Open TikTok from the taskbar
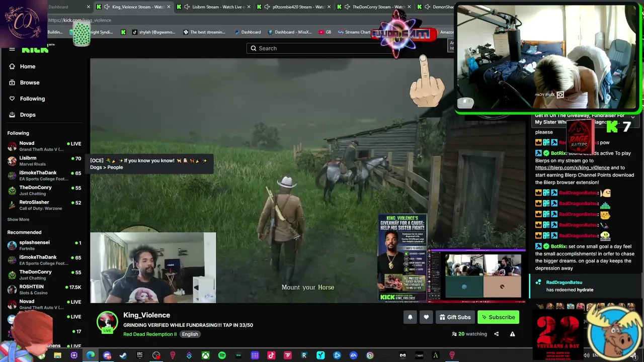644x362 pixels. 271,355
